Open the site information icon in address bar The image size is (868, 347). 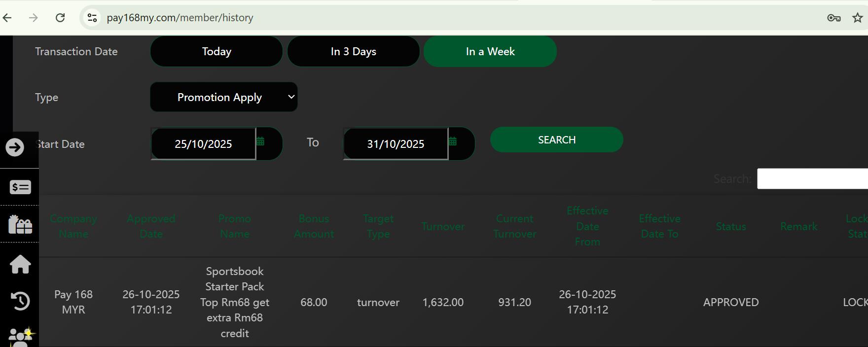coord(92,18)
